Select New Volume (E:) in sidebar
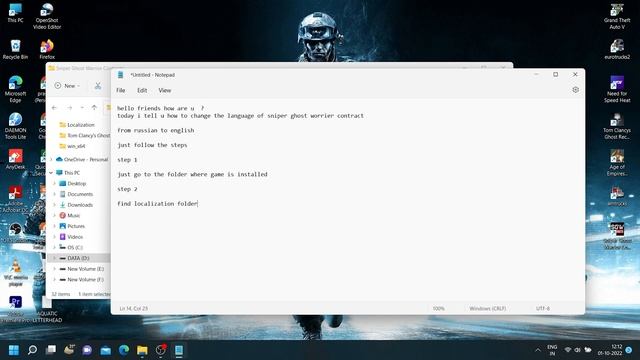The image size is (640, 360). coord(81,269)
